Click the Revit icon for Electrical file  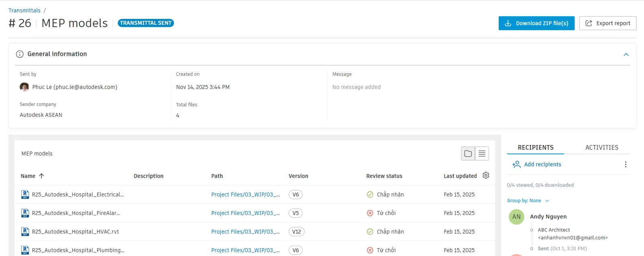(x=25, y=195)
